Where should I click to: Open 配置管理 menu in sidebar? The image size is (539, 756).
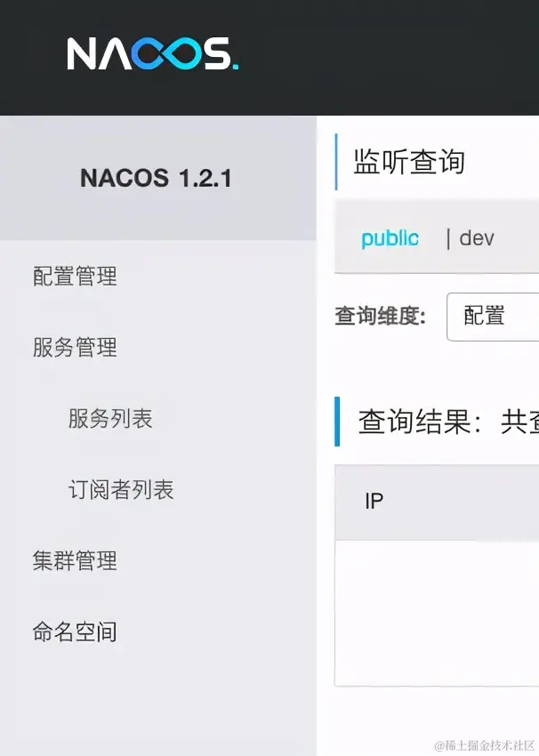75,277
